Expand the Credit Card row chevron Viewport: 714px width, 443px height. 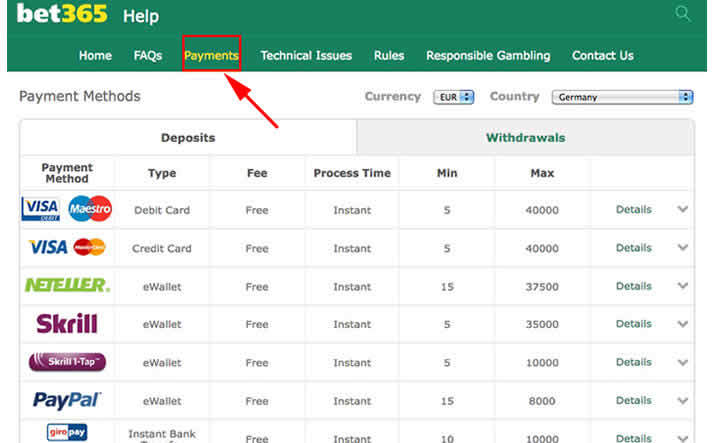click(x=682, y=248)
